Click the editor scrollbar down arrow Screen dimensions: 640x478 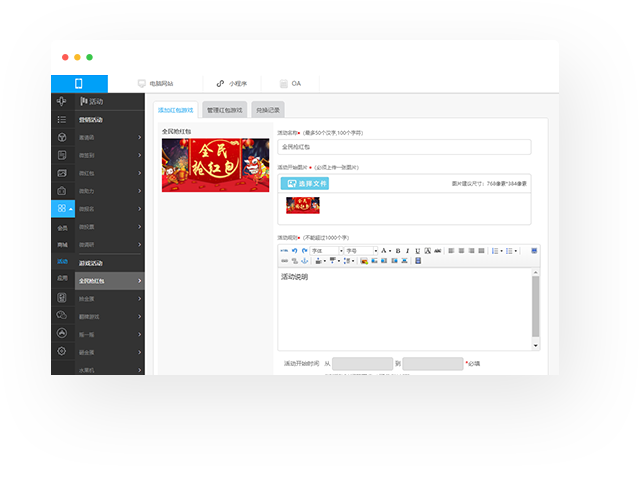tap(536, 346)
